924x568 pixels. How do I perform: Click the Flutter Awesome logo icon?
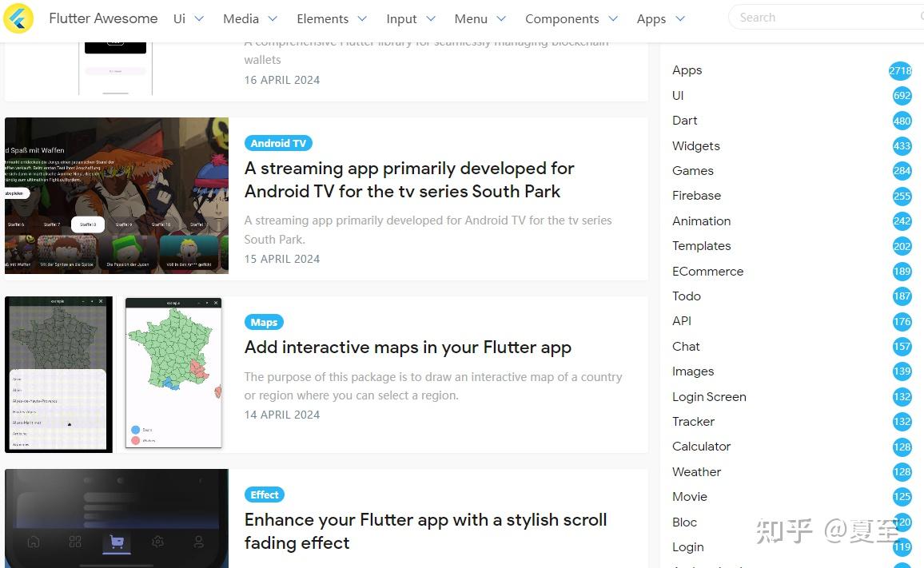tap(18, 18)
